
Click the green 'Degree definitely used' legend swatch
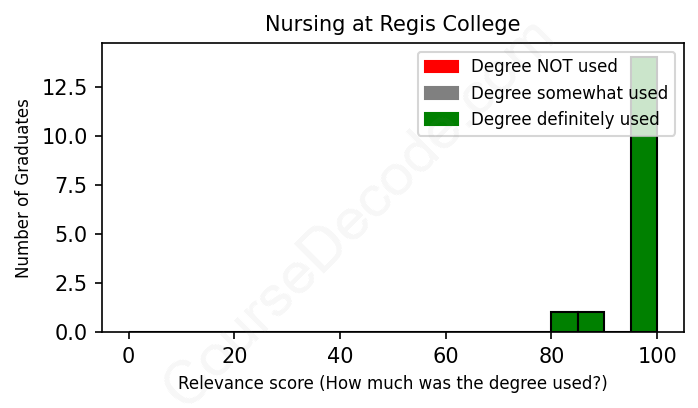click(441, 119)
